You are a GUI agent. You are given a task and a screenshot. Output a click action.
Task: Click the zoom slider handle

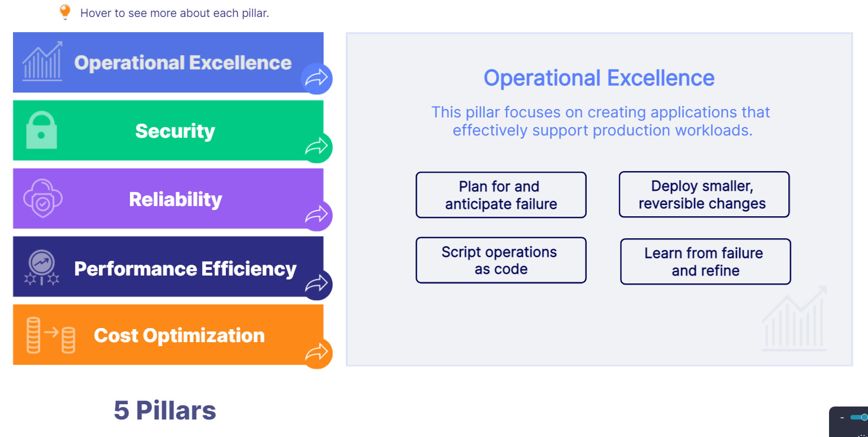tap(863, 417)
